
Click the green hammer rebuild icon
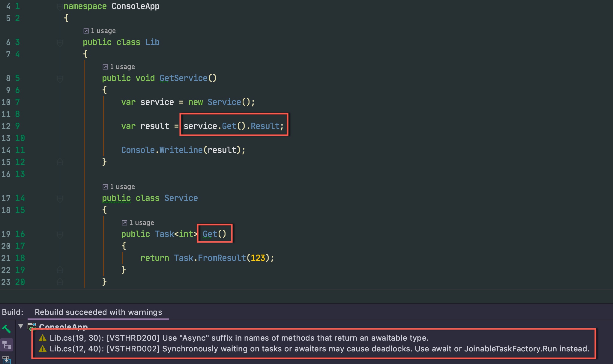[6, 329]
